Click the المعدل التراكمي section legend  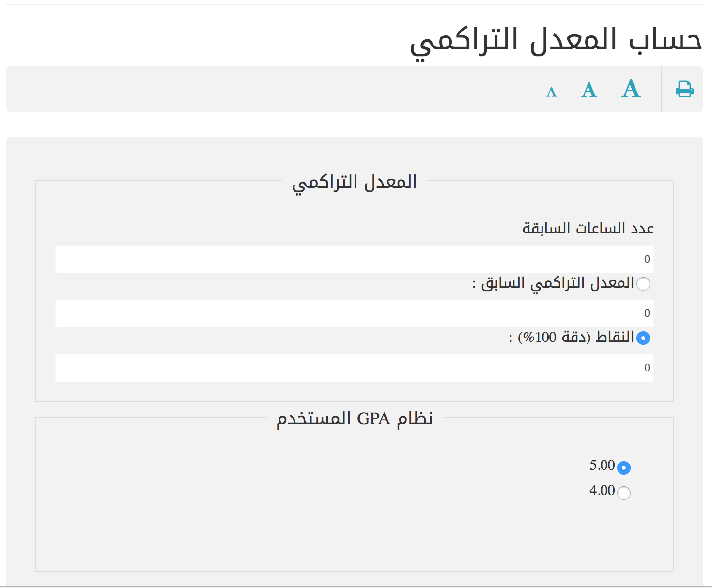pos(354,183)
